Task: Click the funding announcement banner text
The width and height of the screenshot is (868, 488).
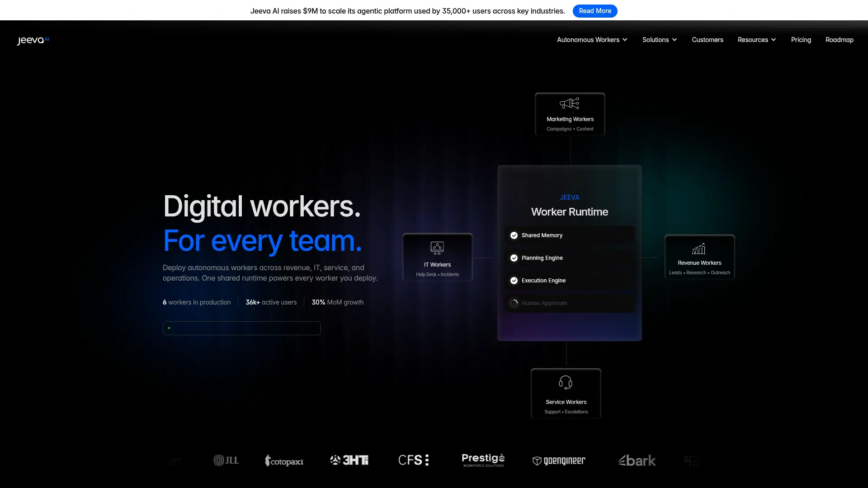Action: tap(408, 11)
